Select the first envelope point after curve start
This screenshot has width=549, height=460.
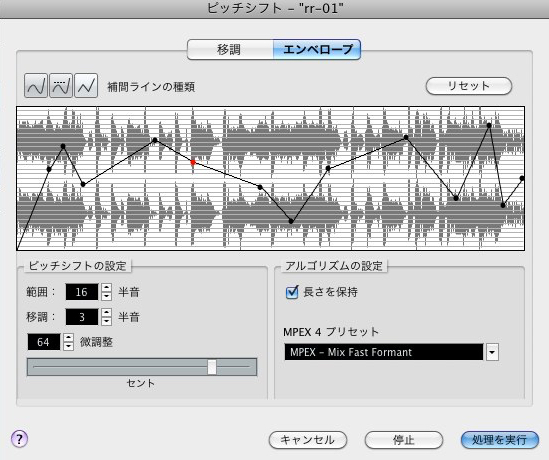pyautogui.click(x=49, y=169)
